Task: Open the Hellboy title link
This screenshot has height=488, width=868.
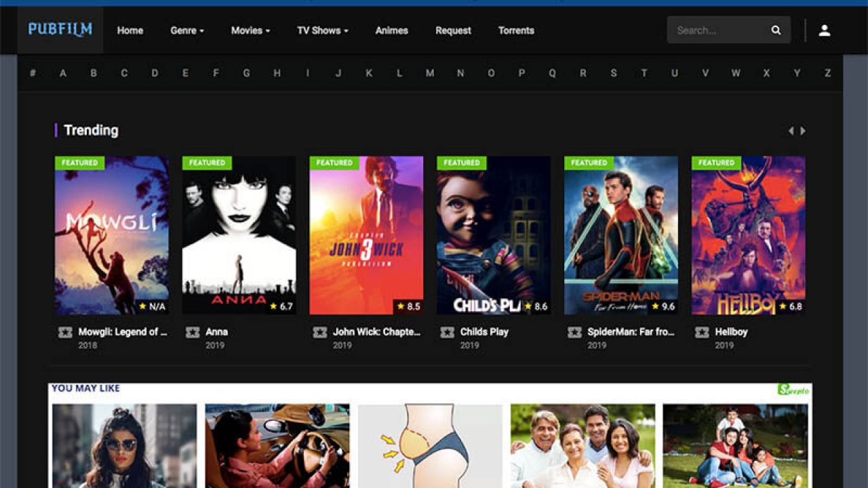Action: tap(731, 332)
